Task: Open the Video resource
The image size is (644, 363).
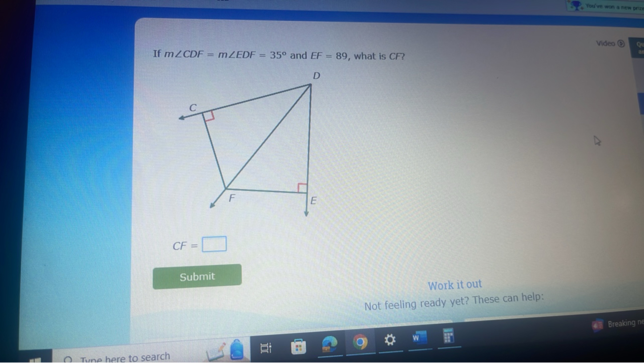Action: (x=610, y=43)
